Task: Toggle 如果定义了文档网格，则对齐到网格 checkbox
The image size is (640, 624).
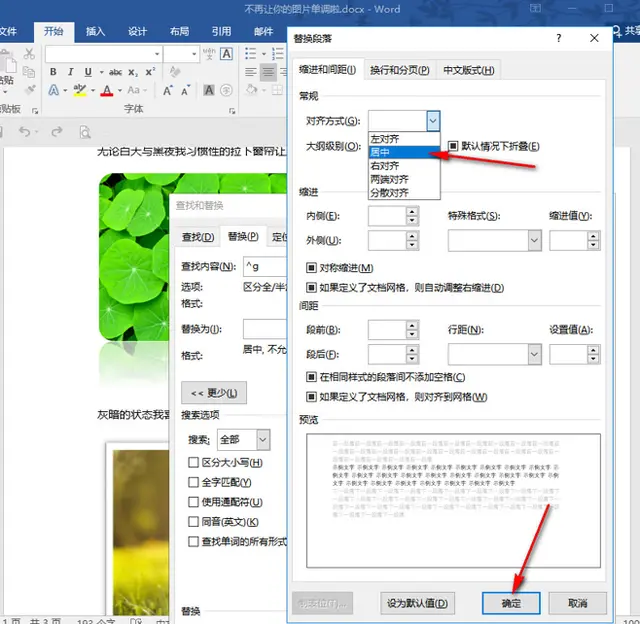Action: 311,397
